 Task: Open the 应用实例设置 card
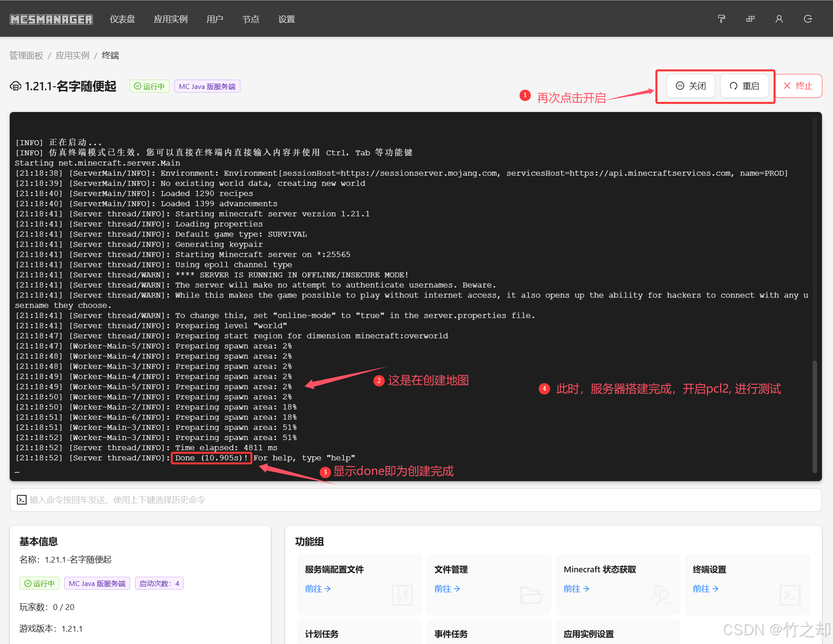[618, 632]
